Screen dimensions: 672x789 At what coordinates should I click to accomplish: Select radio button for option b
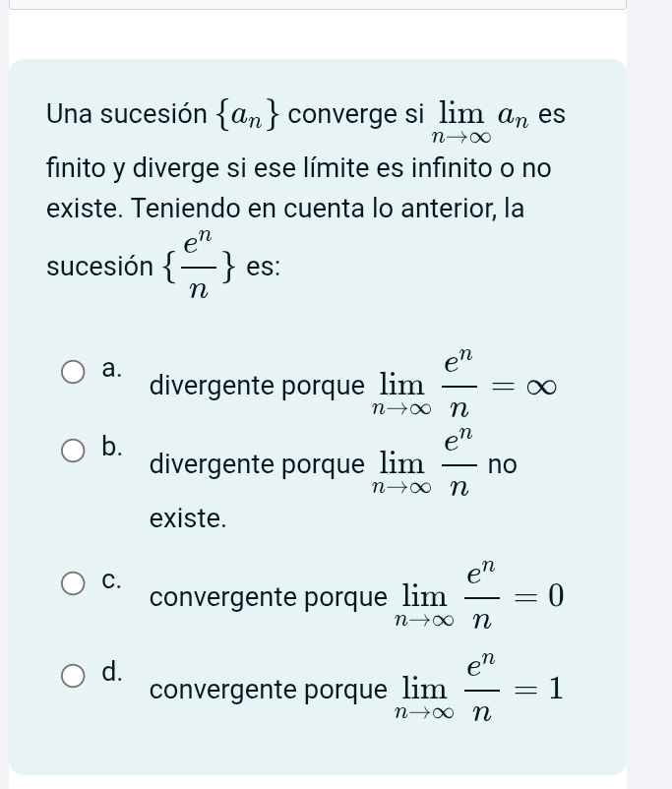point(75,451)
